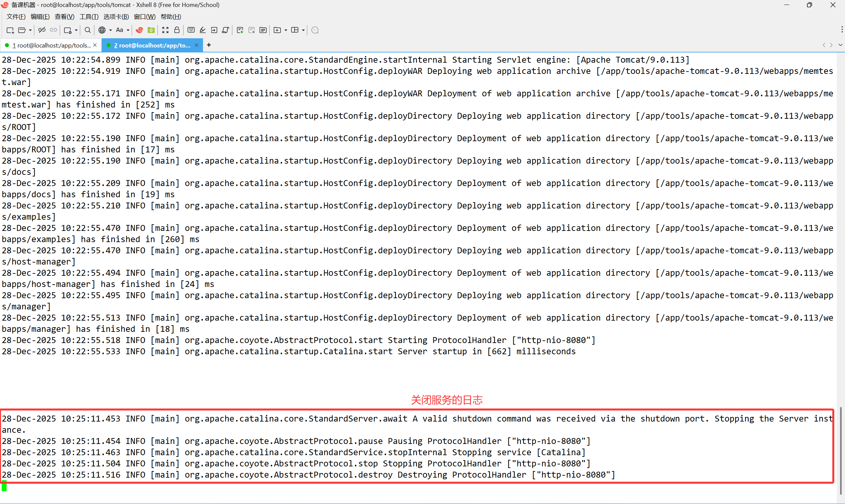845x504 pixels.
Task: Launch the green Xftp file transfer icon
Action: (151, 30)
